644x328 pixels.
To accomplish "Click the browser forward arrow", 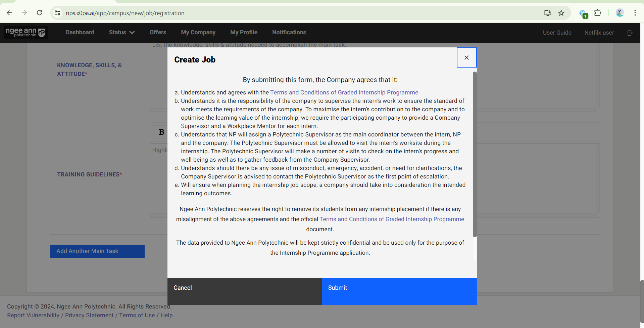I will click(24, 13).
